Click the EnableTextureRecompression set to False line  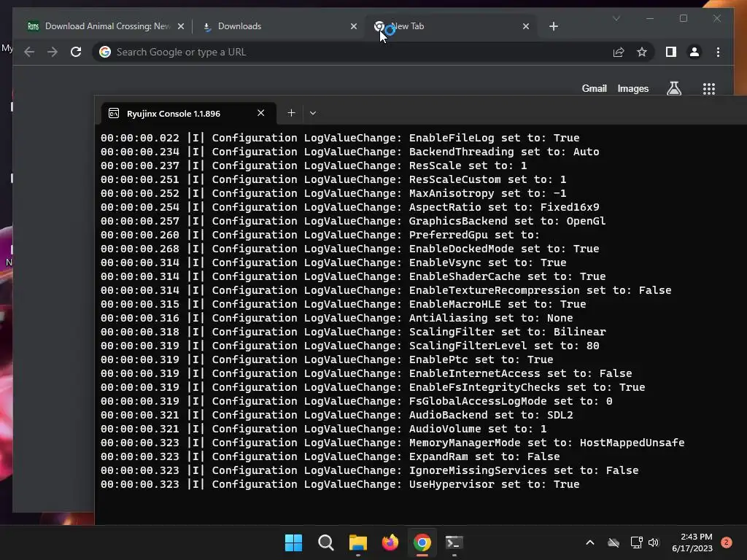pyautogui.click(x=386, y=290)
